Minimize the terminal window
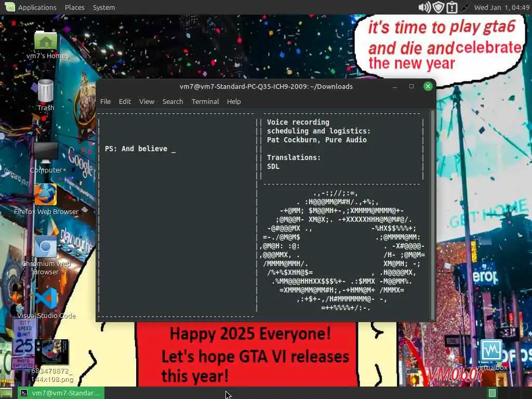Screen dimensions: 532x399 point(395,87)
